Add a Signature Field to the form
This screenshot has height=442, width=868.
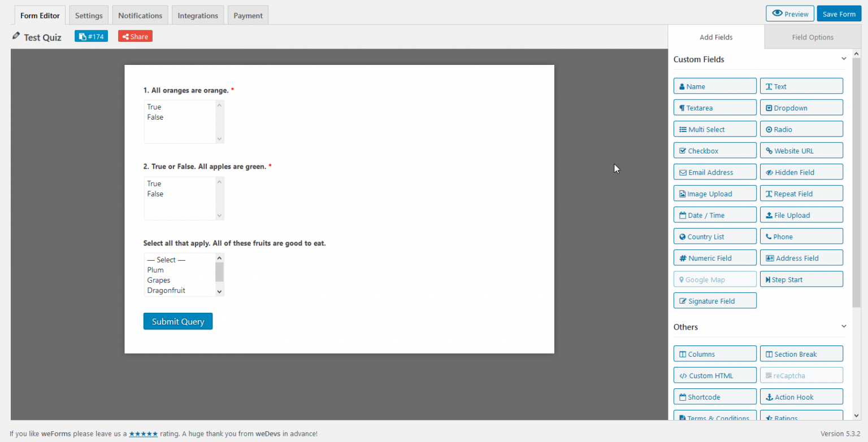[715, 300]
